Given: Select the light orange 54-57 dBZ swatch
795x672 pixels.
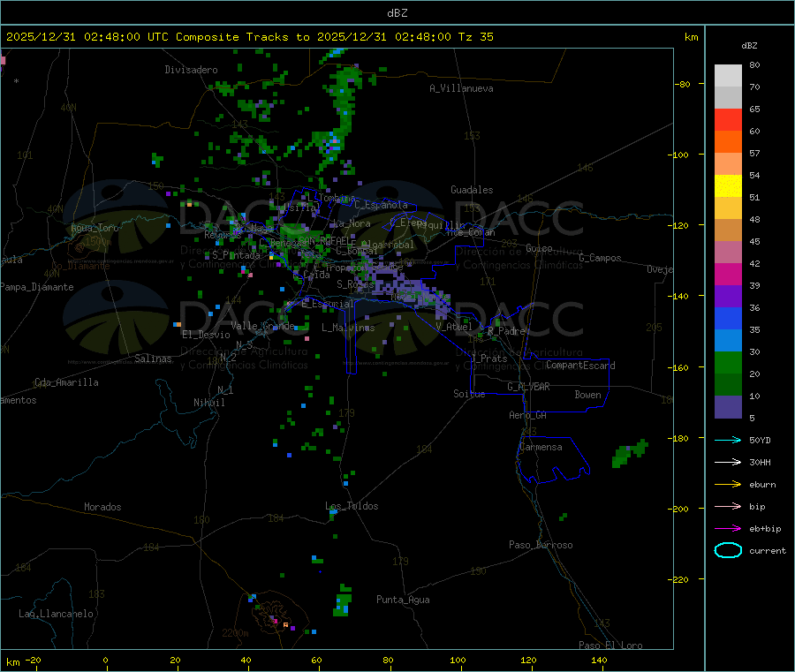Looking at the screenshot, I should tap(728, 164).
